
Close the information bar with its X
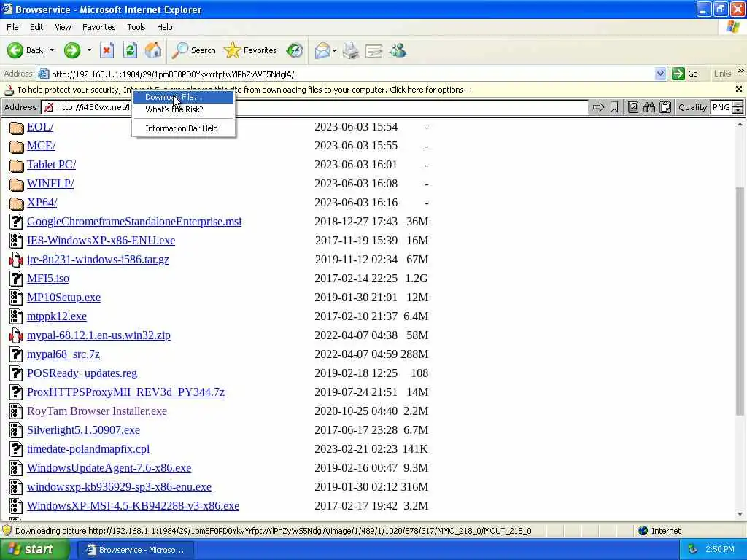[739, 89]
